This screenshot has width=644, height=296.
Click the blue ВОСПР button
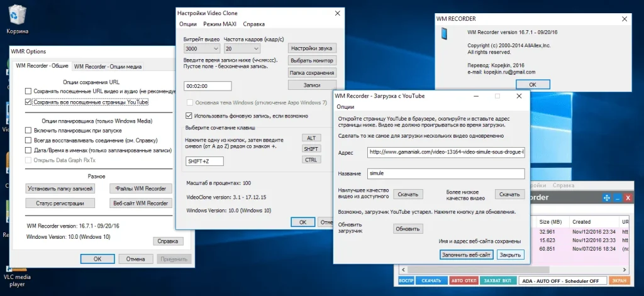(406, 281)
